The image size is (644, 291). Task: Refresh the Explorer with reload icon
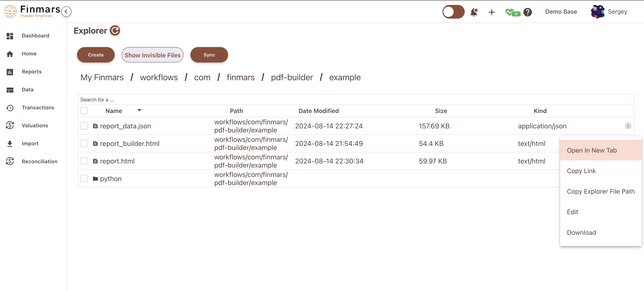point(115,31)
